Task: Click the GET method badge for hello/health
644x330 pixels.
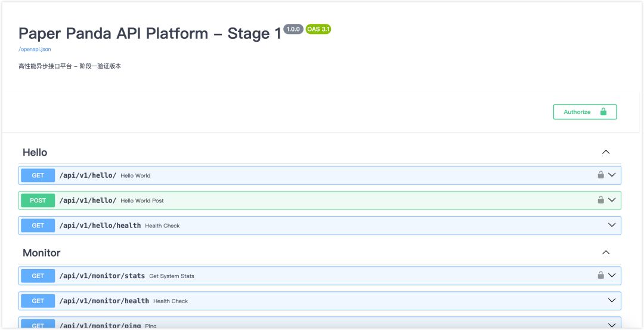Action: pos(38,226)
